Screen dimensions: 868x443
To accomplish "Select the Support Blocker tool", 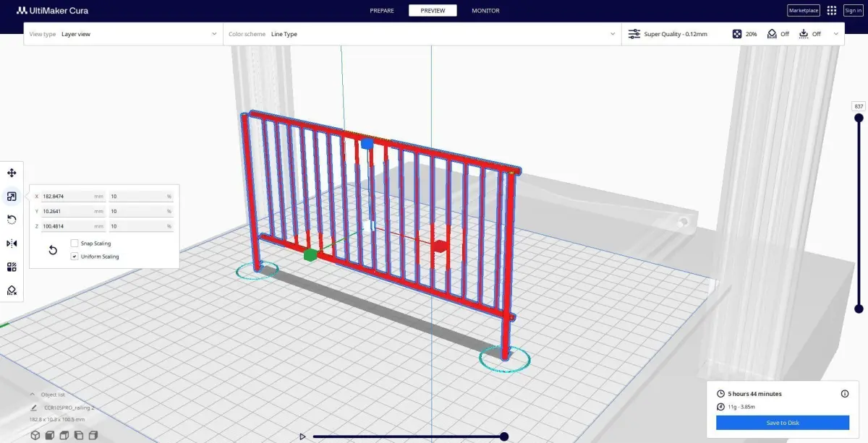I will (12, 291).
